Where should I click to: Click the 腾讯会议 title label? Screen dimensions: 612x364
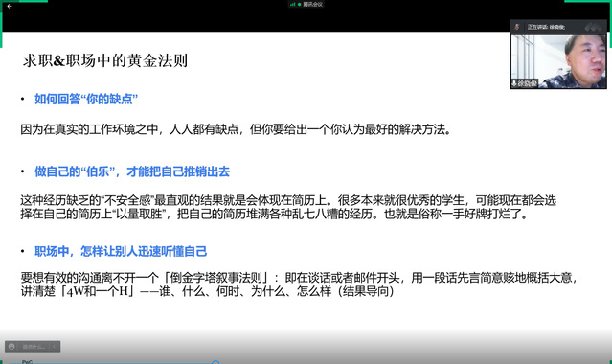[x=312, y=4]
